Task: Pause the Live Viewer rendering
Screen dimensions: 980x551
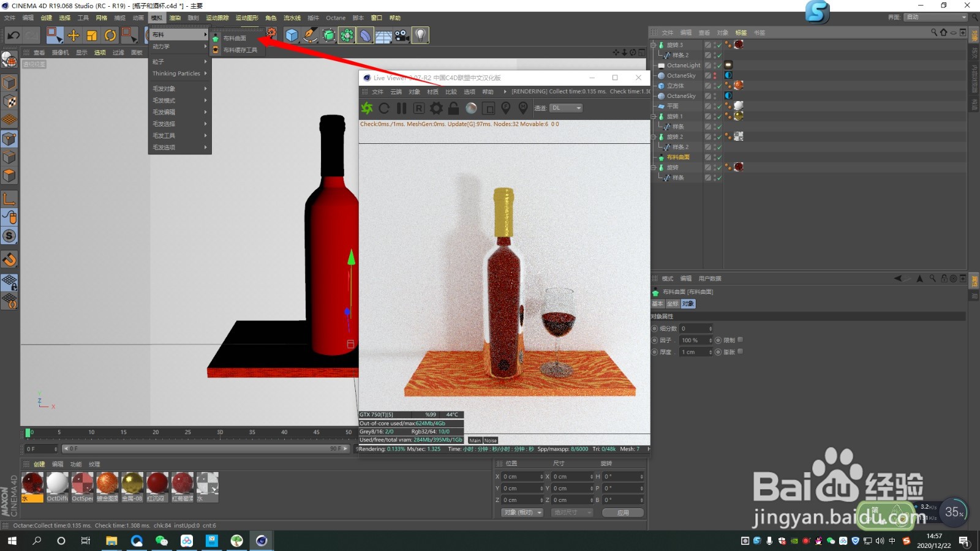Action: [x=401, y=108]
